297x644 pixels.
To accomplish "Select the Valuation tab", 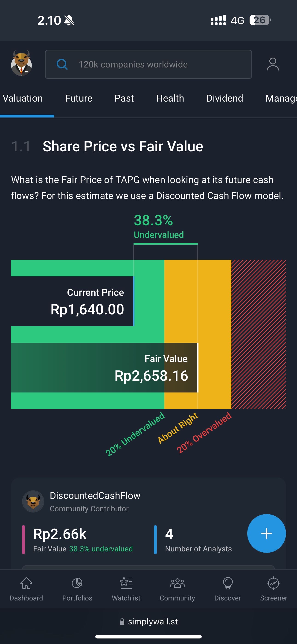I will pos(23,98).
